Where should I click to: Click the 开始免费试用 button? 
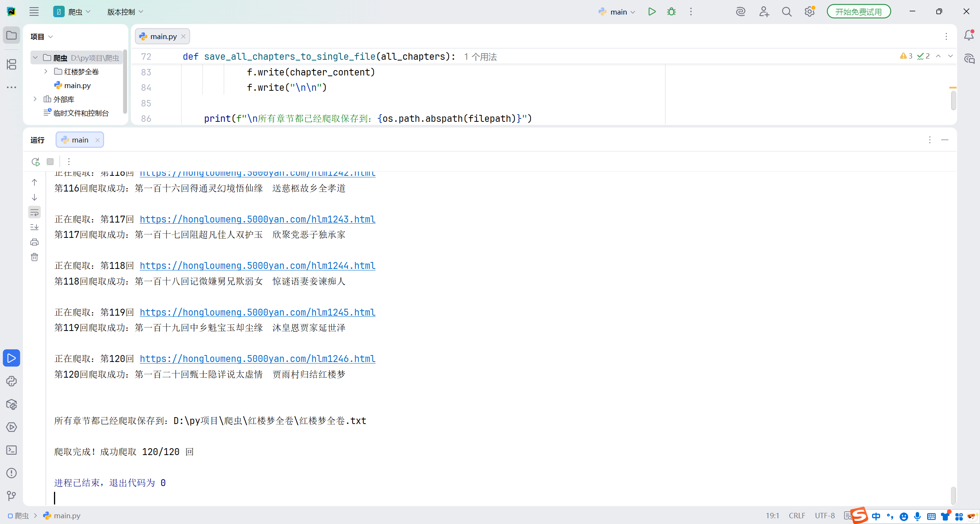click(858, 12)
